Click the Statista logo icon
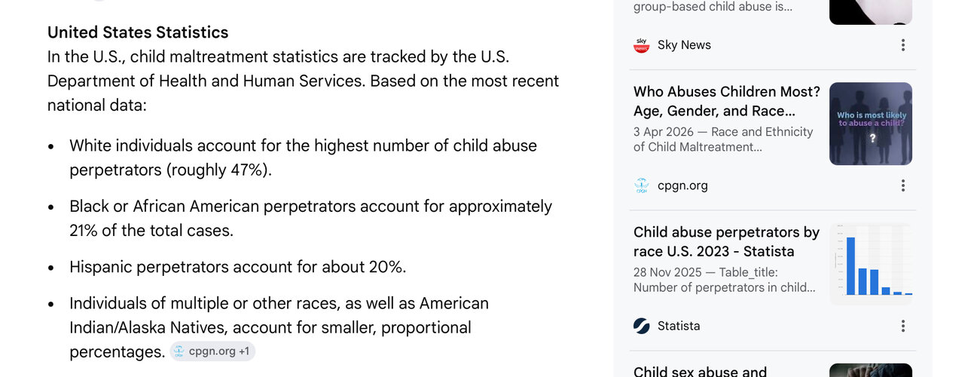This screenshot has height=377, width=980. [x=642, y=326]
